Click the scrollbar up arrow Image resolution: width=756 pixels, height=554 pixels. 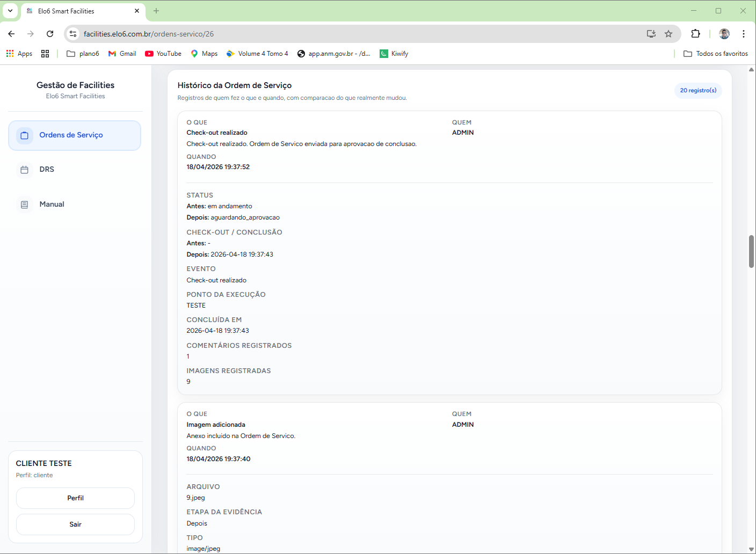coord(751,70)
